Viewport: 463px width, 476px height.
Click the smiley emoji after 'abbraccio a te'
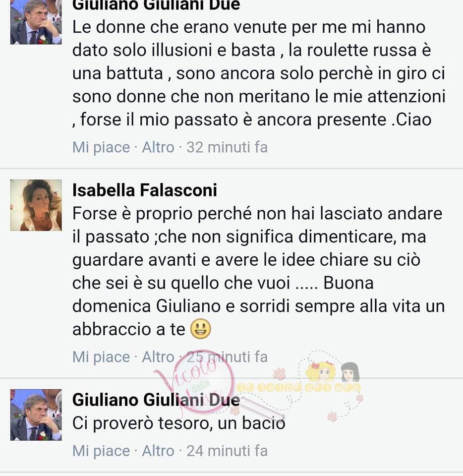click(x=201, y=329)
